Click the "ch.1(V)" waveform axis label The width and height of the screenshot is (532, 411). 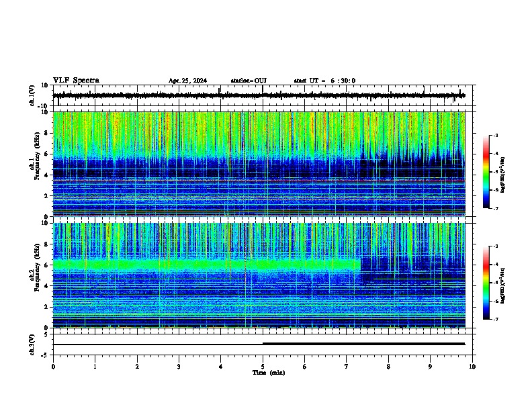32,95
